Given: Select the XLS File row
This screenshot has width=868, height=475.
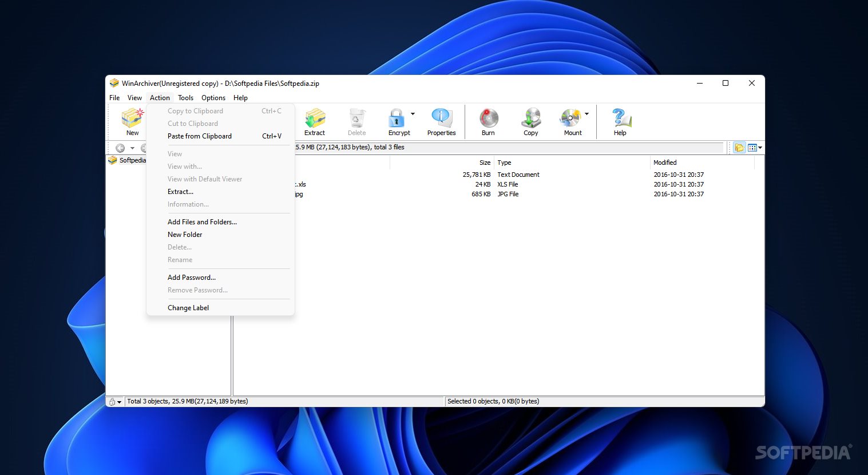Looking at the screenshot, I should coord(508,184).
